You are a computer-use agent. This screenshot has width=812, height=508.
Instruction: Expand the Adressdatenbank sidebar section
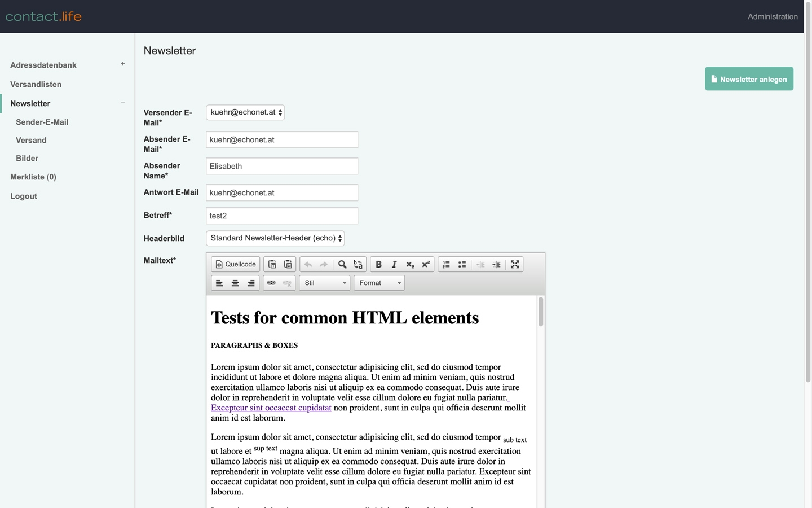122,64
